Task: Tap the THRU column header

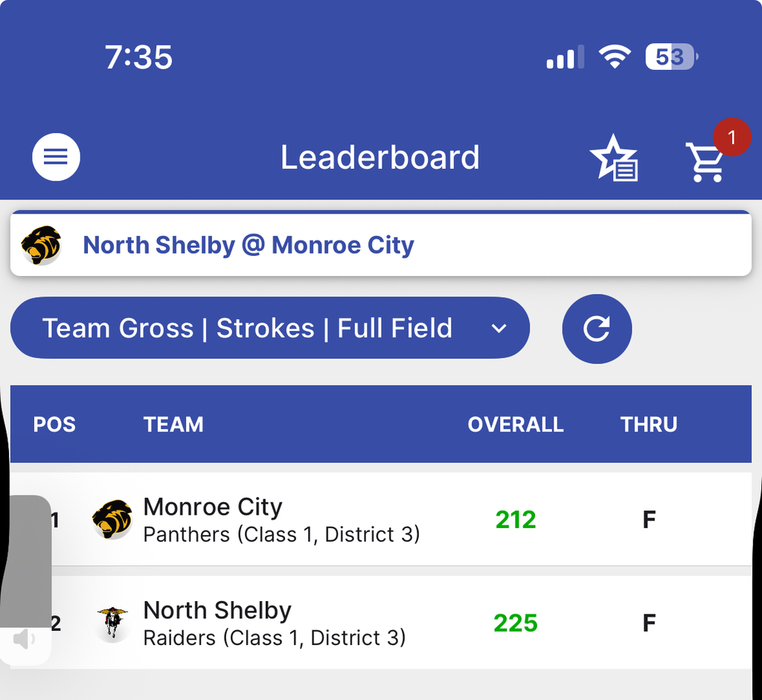Action: (x=649, y=425)
